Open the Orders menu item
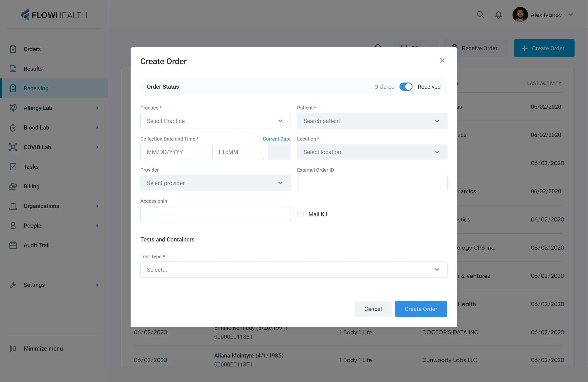This screenshot has width=588, height=382. 54,49
